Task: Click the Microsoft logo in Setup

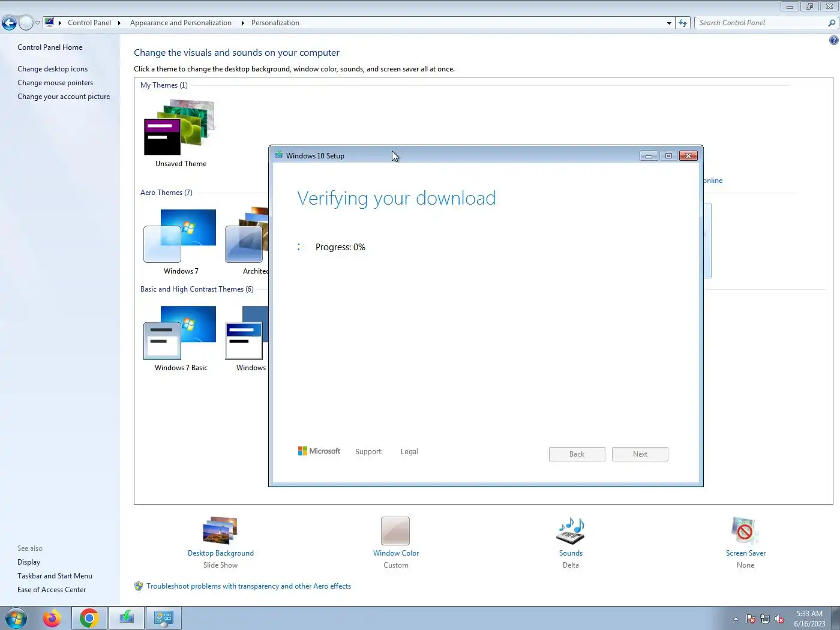Action: pyautogui.click(x=319, y=451)
